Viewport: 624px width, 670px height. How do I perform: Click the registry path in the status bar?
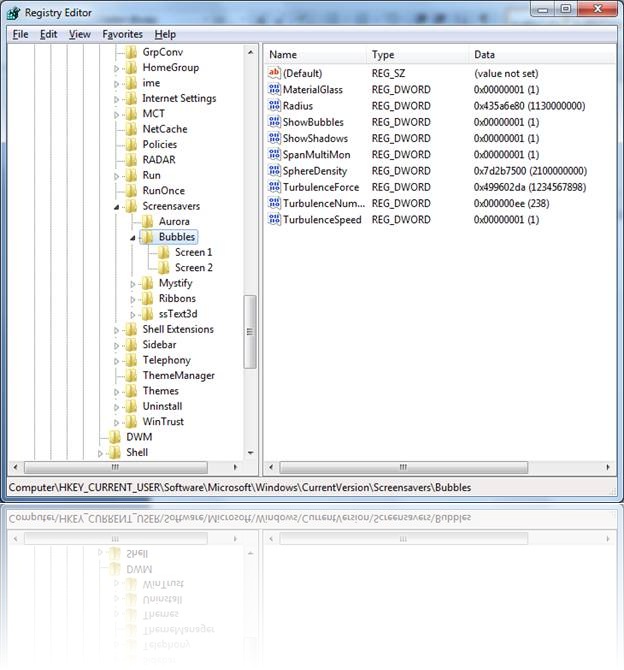pos(240,487)
